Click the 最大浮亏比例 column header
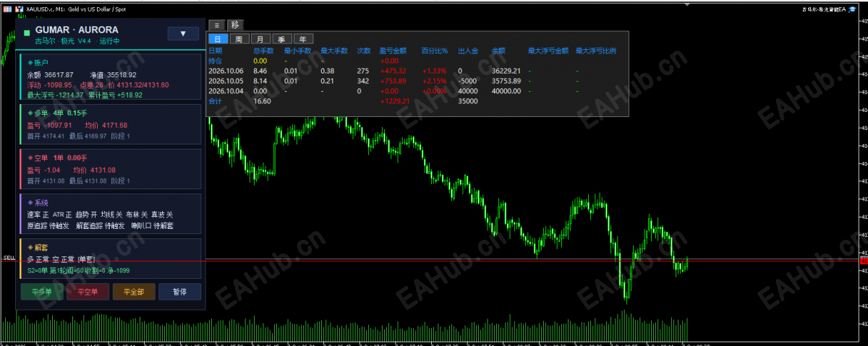Image resolution: width=868 pixels, height=346 pixels. 595,51
